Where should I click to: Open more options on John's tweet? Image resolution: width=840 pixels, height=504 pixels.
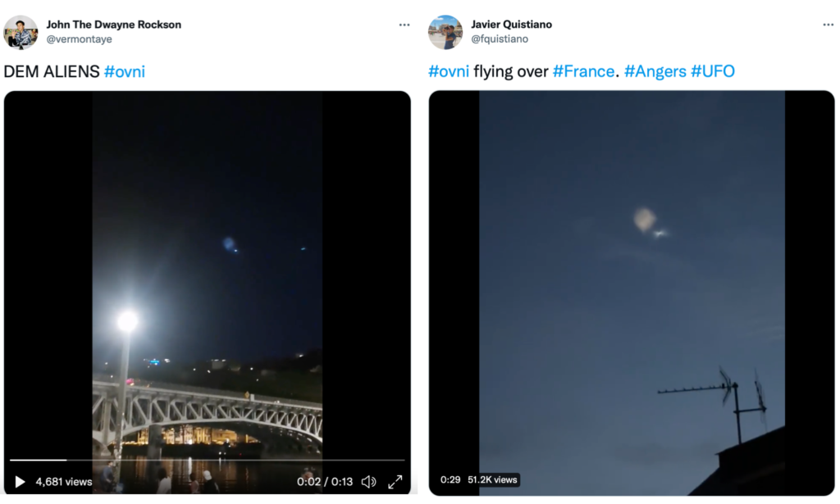[x=404, y=25]
